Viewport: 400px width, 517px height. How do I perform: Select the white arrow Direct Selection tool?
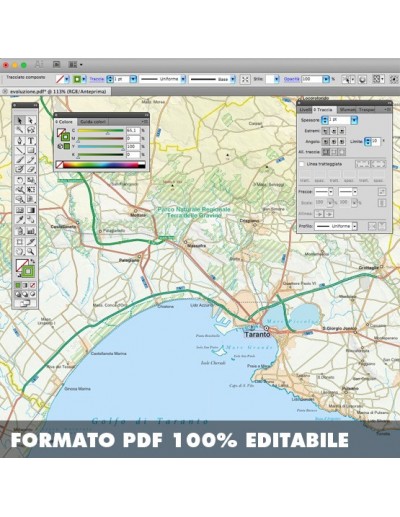pyautogui.click(x=31, y=120)
